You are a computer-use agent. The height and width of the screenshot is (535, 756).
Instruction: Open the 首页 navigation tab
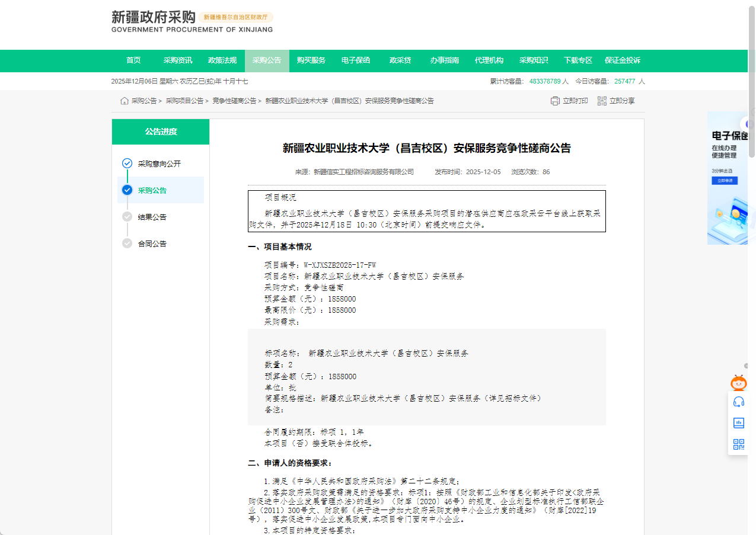click(x=133, y=60)
